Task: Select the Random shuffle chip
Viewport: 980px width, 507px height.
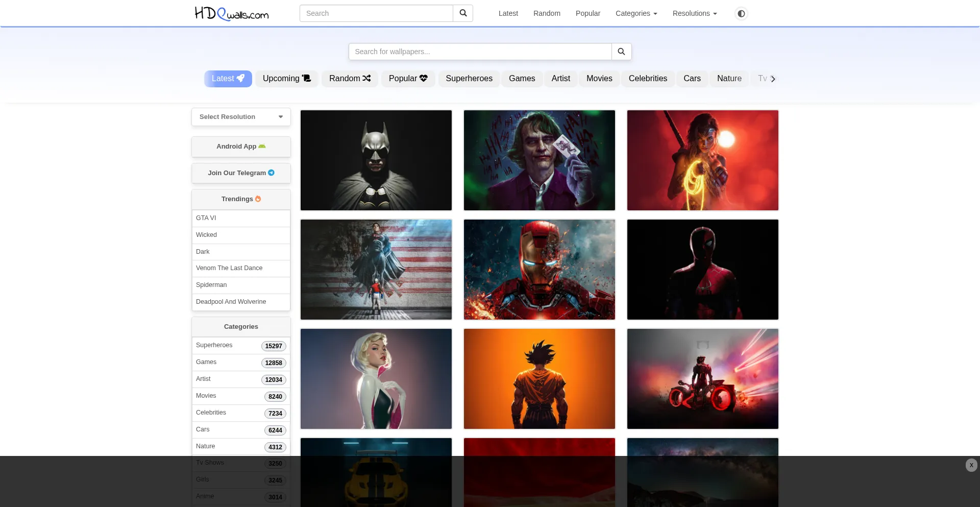Action: [x=350, y=79]
